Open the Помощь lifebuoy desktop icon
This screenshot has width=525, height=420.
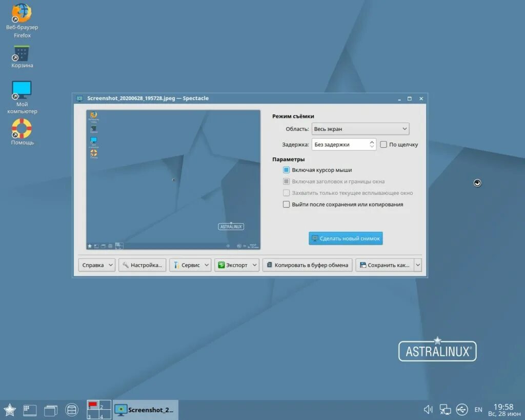[22, 132]
